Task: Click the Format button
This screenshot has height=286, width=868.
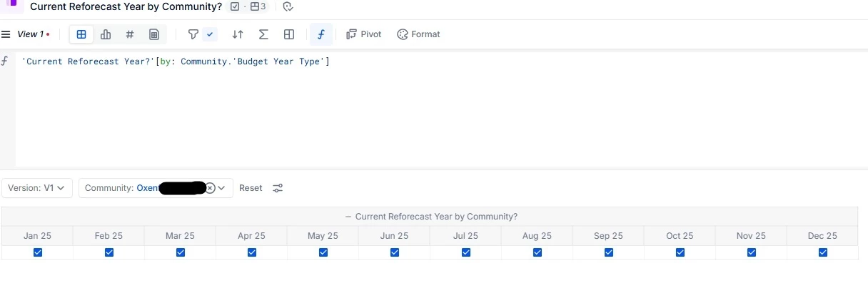Action: click(x=419, y=34)
